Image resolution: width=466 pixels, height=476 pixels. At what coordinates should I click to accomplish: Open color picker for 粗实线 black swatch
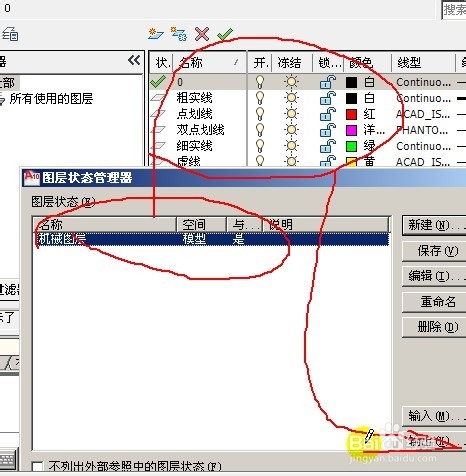(x=351, y=98)
